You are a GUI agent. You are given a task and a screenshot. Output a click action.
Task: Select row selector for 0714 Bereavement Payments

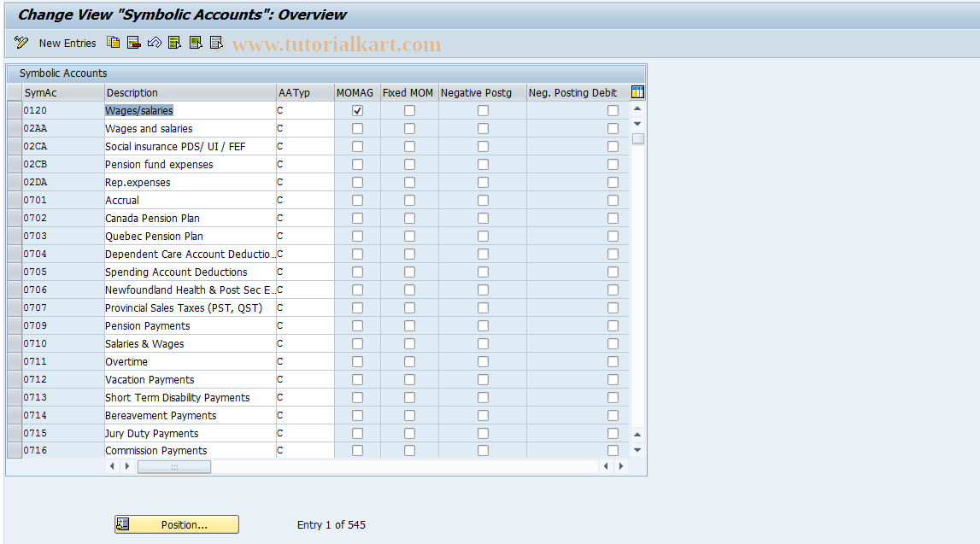click(x=15, y=415)
